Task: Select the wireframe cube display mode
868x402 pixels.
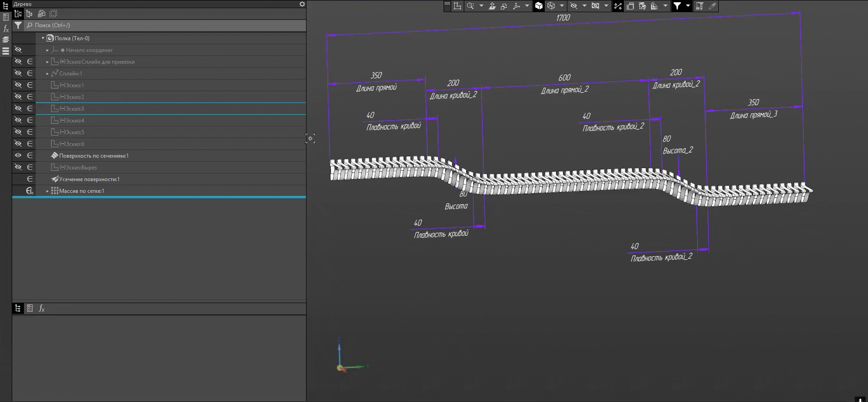Action: coord(551,6)
